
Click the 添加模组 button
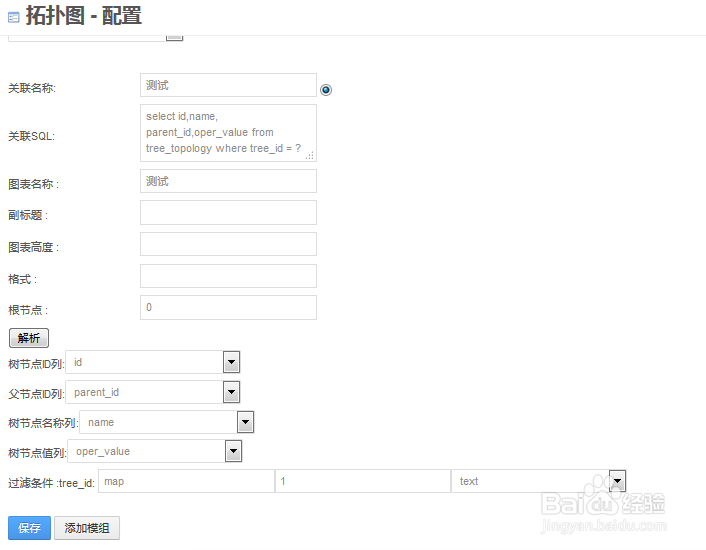click(x=87, y=528)
